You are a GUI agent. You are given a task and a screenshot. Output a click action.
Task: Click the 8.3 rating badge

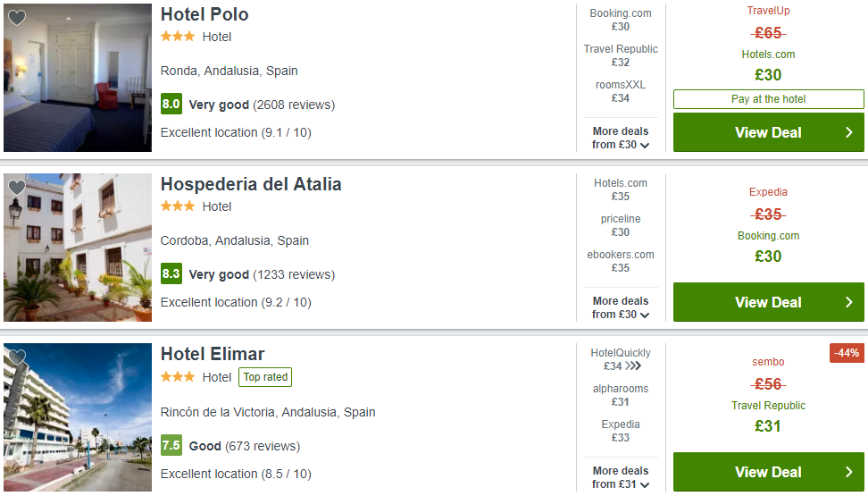(x=171, y=273)
